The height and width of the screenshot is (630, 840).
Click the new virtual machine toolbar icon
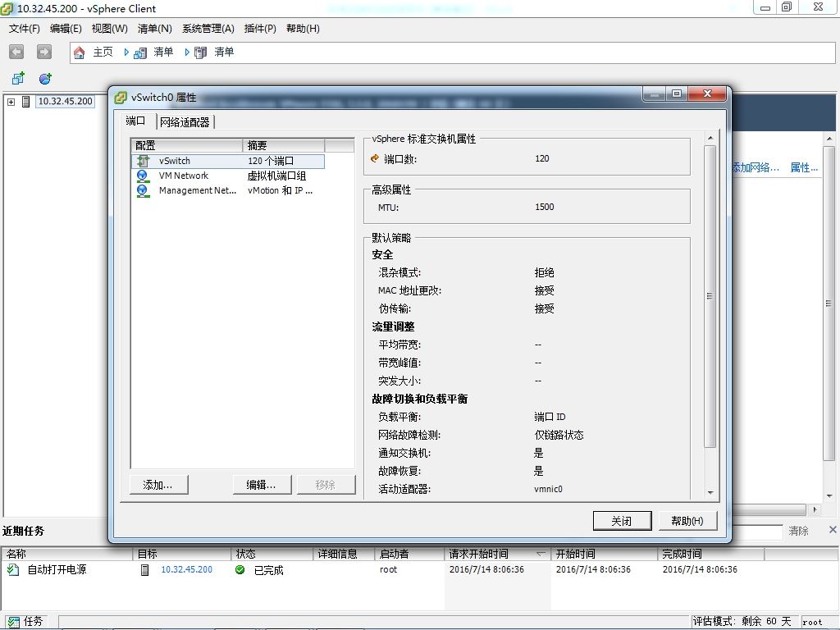[18, 78]
